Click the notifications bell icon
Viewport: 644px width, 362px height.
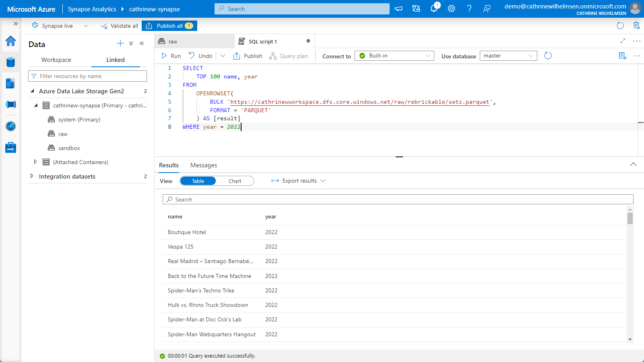click(434, 9)
